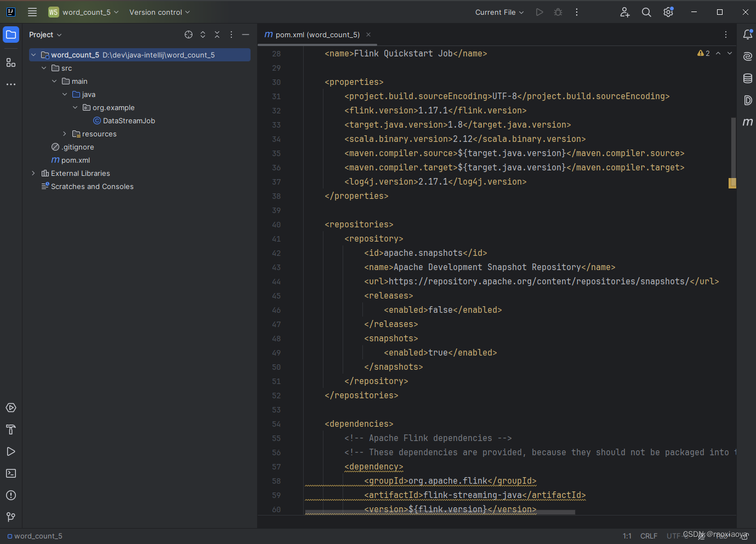Open IDE settings gear

(668, 12)
